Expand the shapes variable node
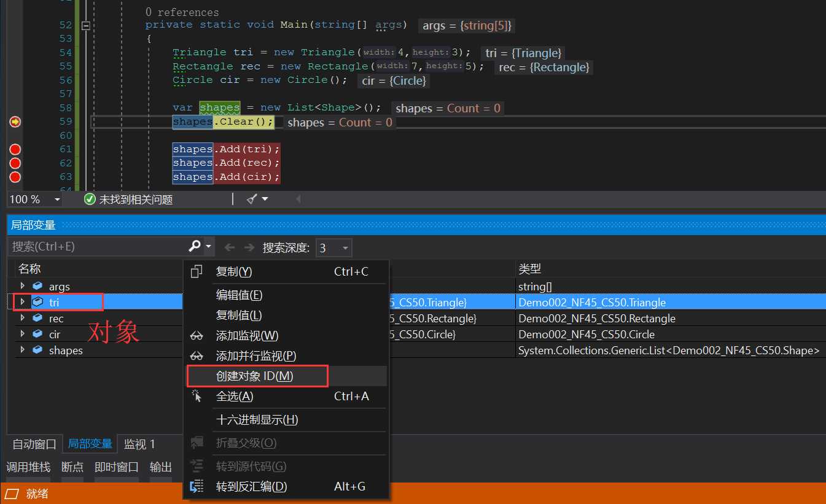826x504 pixels. point(23,350)
